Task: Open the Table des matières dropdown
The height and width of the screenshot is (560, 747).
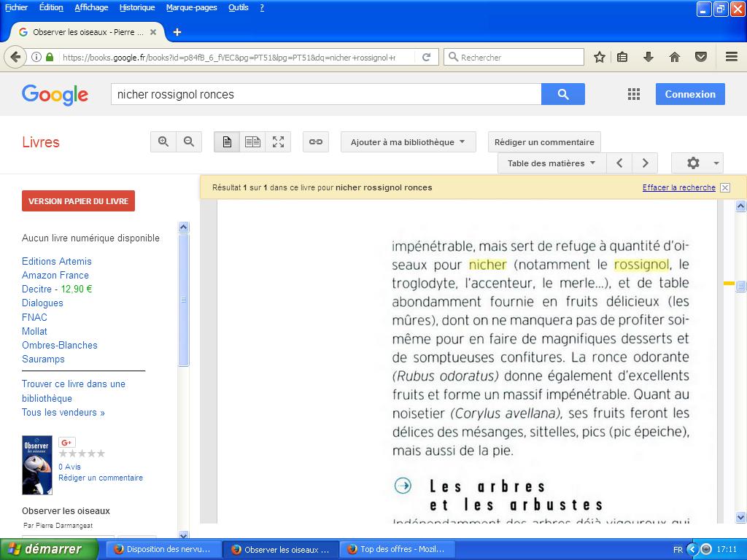Action: tap(551, 163)
